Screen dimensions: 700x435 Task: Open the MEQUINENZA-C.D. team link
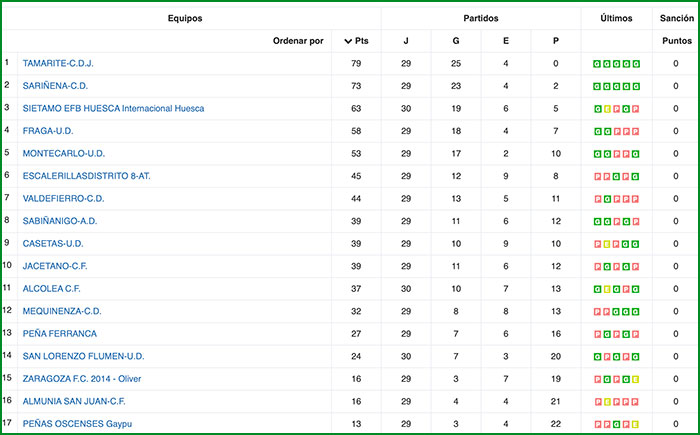point(62,311)
